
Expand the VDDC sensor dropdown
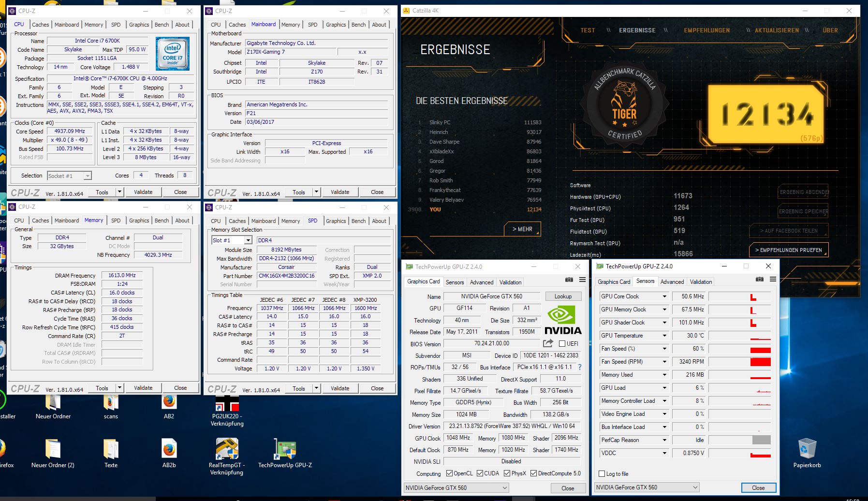[664, 453]
